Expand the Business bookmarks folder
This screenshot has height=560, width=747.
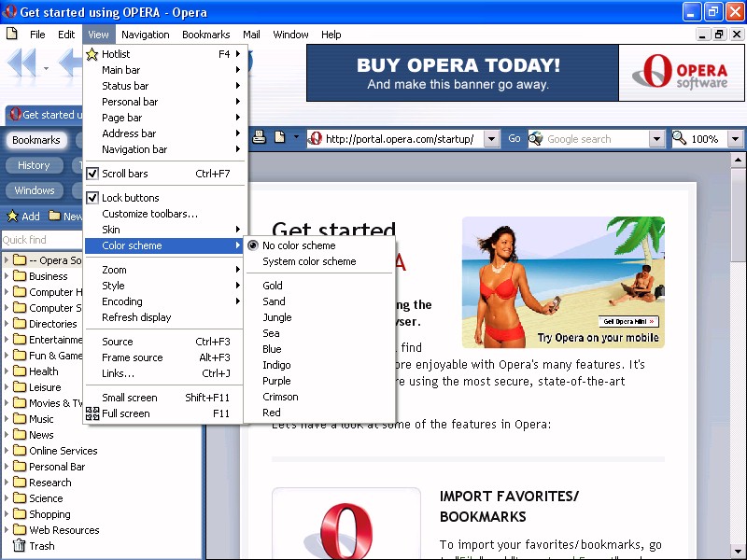8,276
